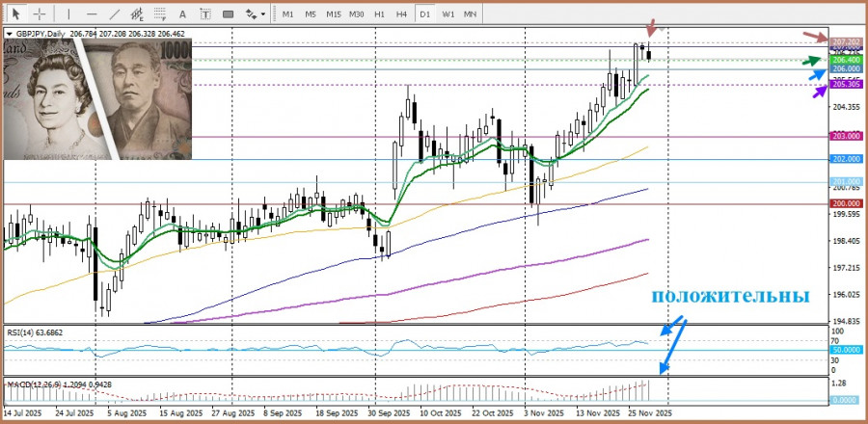Image resolution: width=868 pixels, height=424 pixels.
Task: Activate the crosshair tool
Action: click(x=40, y=14)
